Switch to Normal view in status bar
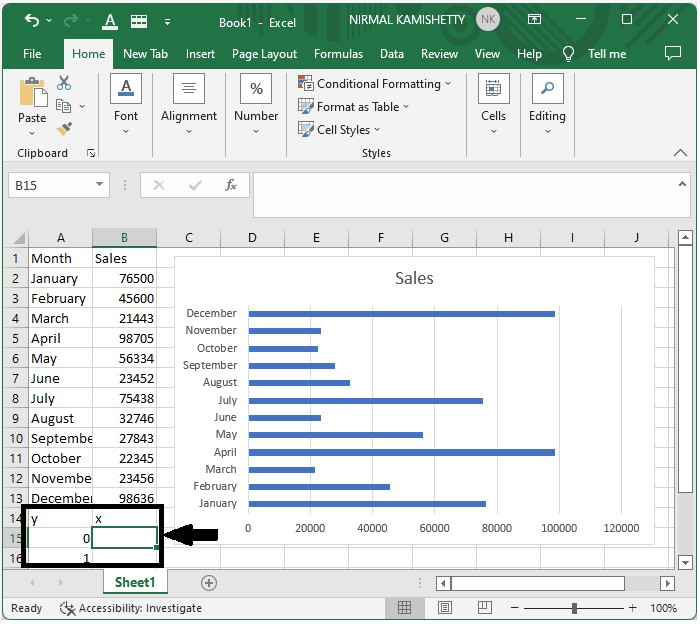 (x=404, y=608)
